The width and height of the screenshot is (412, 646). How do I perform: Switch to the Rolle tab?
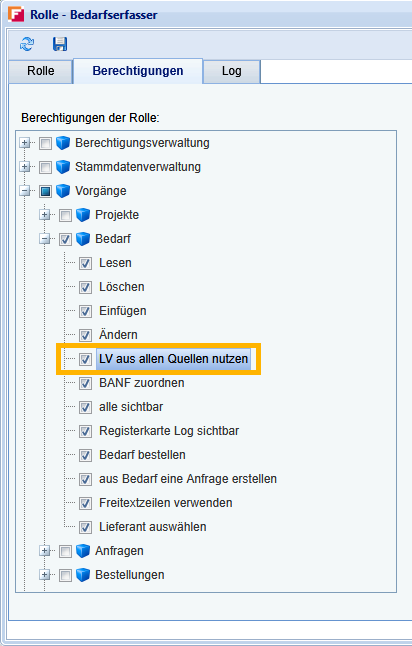pyautogui.click(x=41, y=71)
